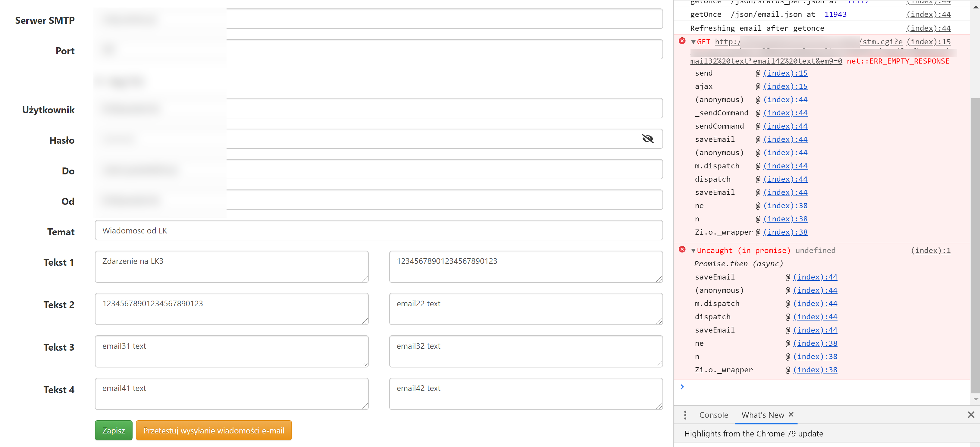
Task: Focus the Temat input field
Action: tap(378, 230)
